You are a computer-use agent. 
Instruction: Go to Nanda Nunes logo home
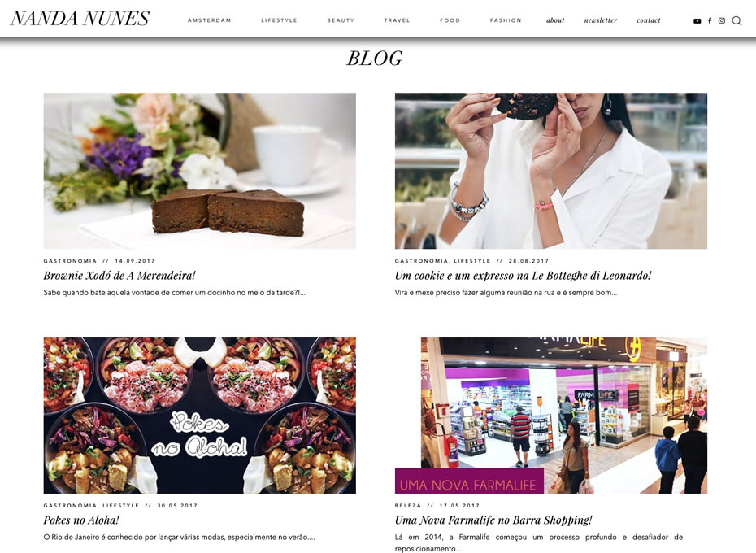(80, 19)
